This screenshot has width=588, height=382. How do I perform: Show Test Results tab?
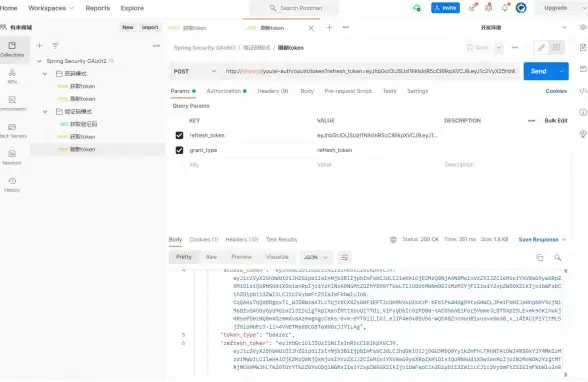point(281,240)
